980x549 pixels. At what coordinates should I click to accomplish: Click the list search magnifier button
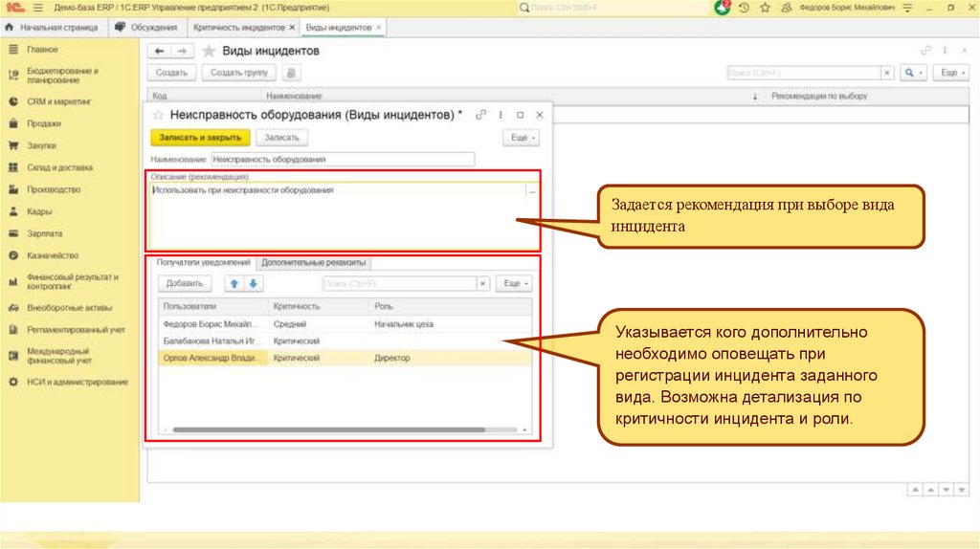pos(913,73)
